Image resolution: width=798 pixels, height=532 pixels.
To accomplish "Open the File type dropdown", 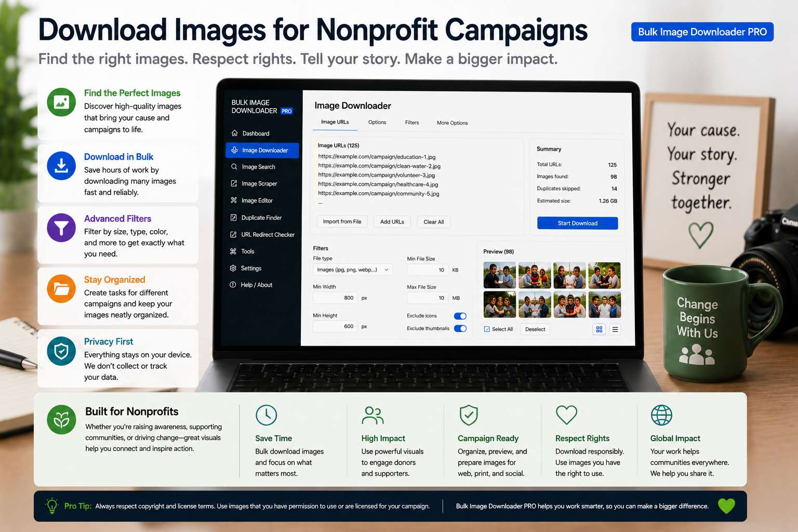I will tap(353, 270).
